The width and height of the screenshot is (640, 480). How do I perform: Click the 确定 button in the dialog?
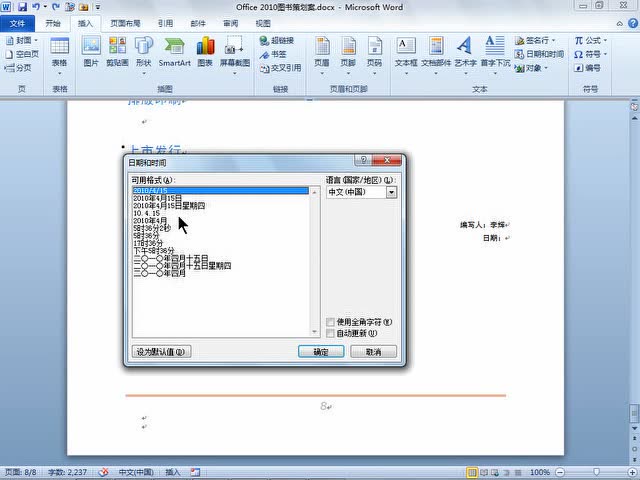tap(321, 352)
